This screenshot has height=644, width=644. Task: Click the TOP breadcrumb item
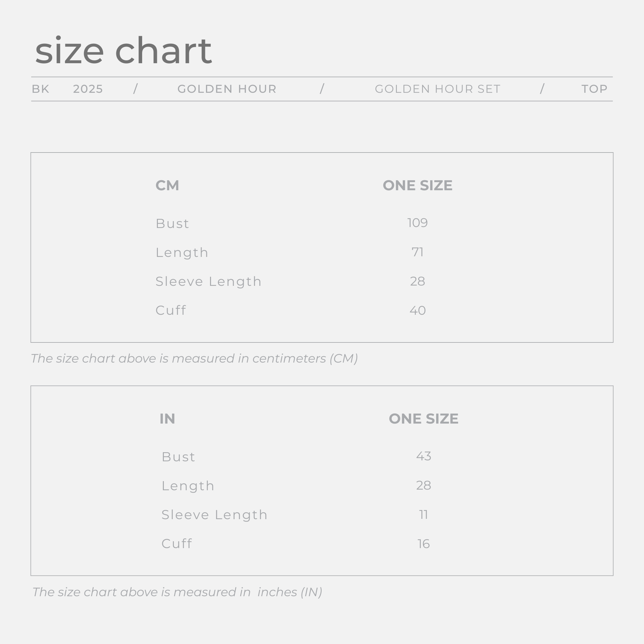click(x=595, y=89)
